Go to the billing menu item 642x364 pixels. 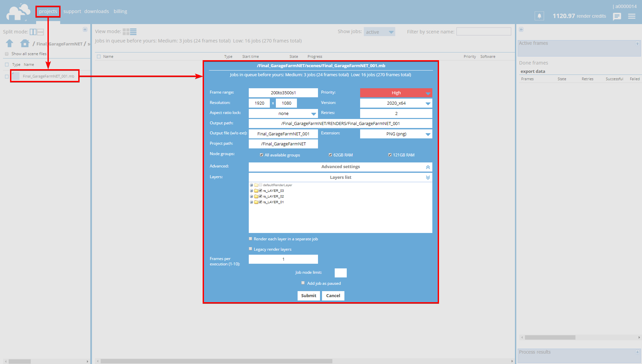[120, 11]
